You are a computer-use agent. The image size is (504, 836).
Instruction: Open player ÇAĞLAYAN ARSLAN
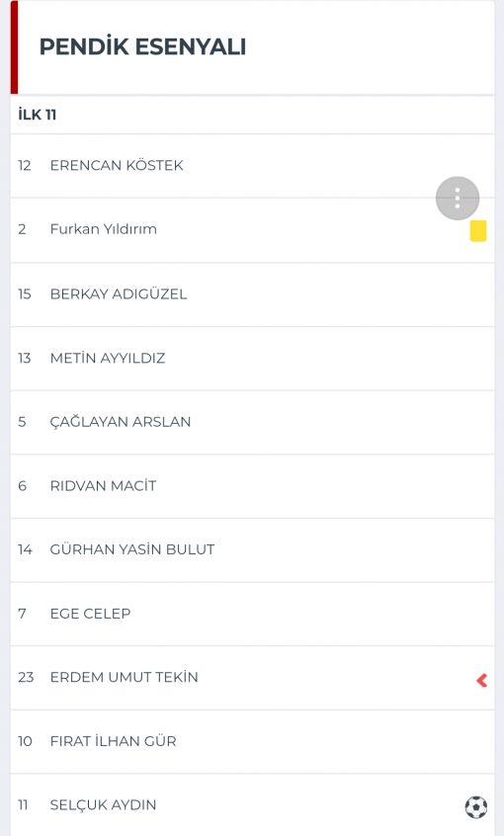tap(252, 422)
